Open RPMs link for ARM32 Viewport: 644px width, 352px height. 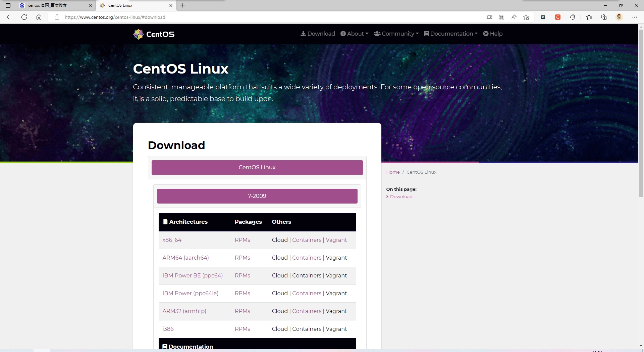coord(243,311)
